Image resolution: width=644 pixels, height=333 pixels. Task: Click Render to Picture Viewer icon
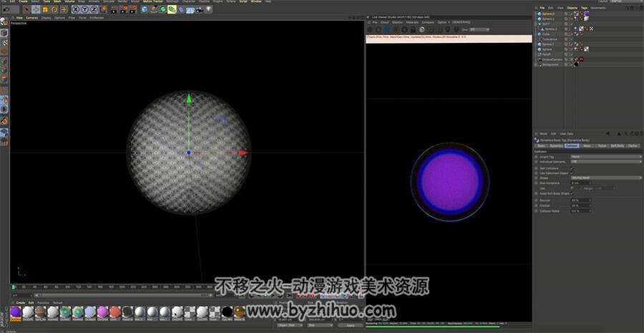[x=124, y=9]
